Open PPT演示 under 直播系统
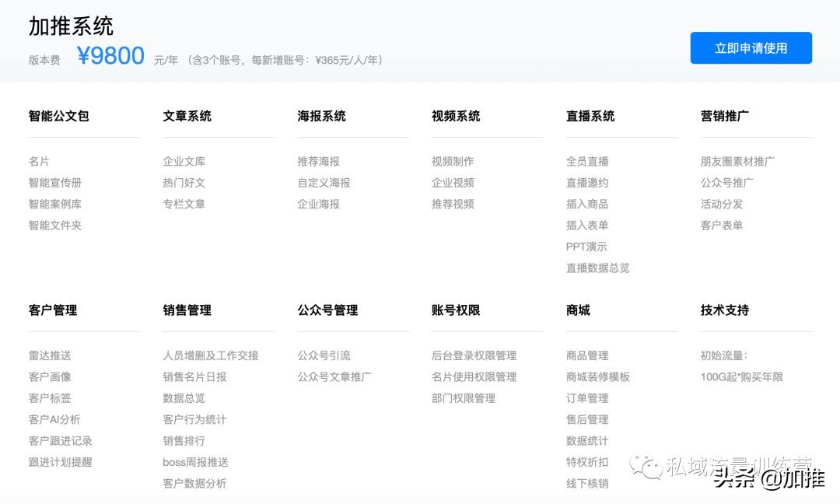 [x=588, y=247]
